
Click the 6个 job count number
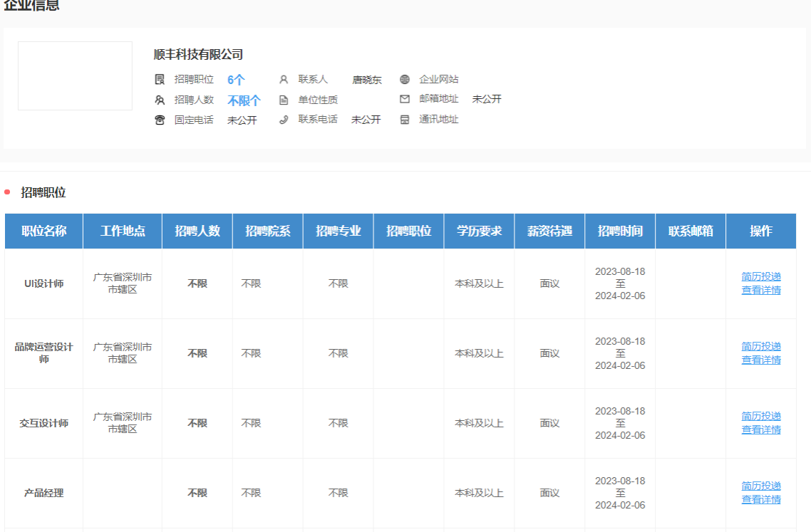tap(236, 80)
